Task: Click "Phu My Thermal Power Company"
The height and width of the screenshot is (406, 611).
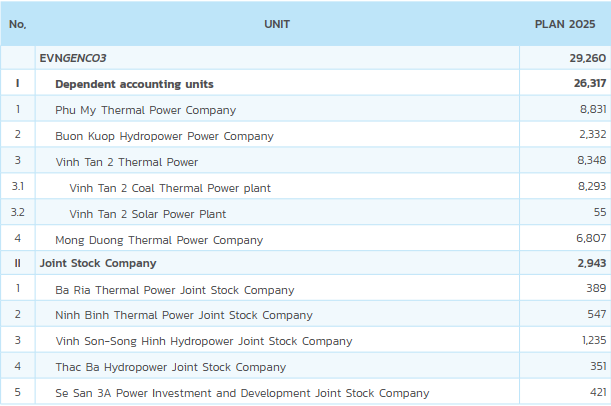Action: pyautogui.click(x=145, y=110)
